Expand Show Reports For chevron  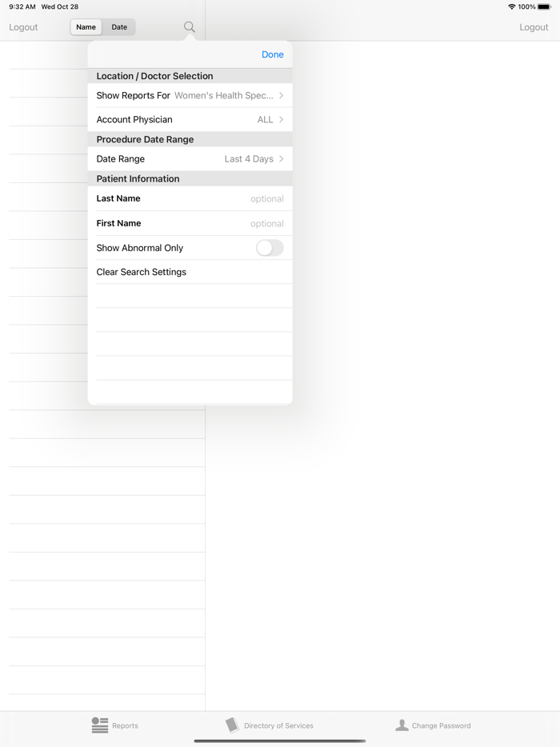(x=281, y=95)
